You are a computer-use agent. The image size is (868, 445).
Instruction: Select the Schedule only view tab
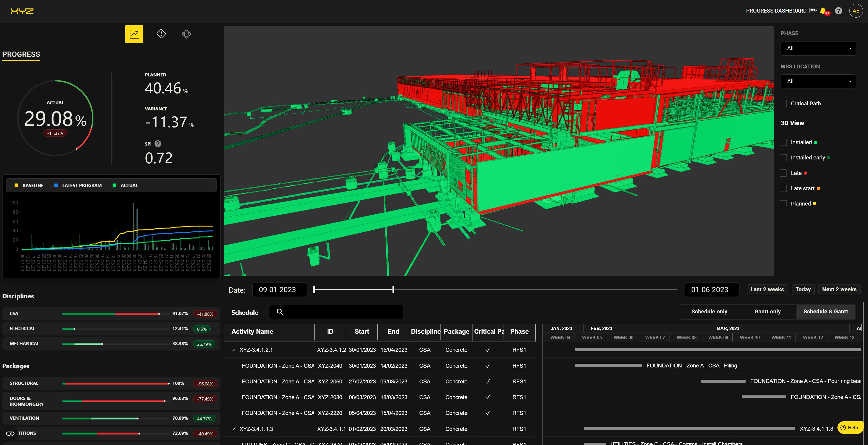[x=709, y=312]
